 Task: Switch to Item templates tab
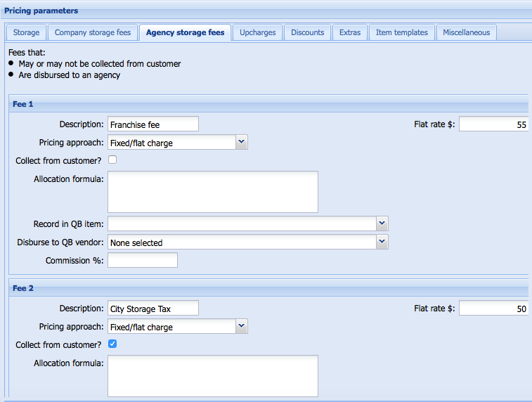(401, 32)
